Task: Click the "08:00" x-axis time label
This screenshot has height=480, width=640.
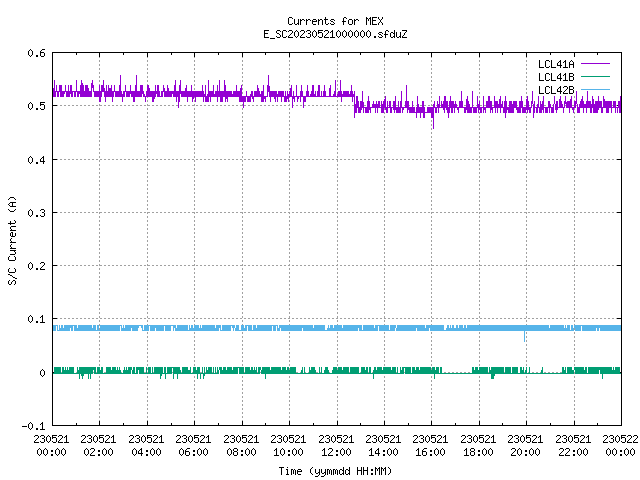Action: pyautogui.click(x=241, y=452)
